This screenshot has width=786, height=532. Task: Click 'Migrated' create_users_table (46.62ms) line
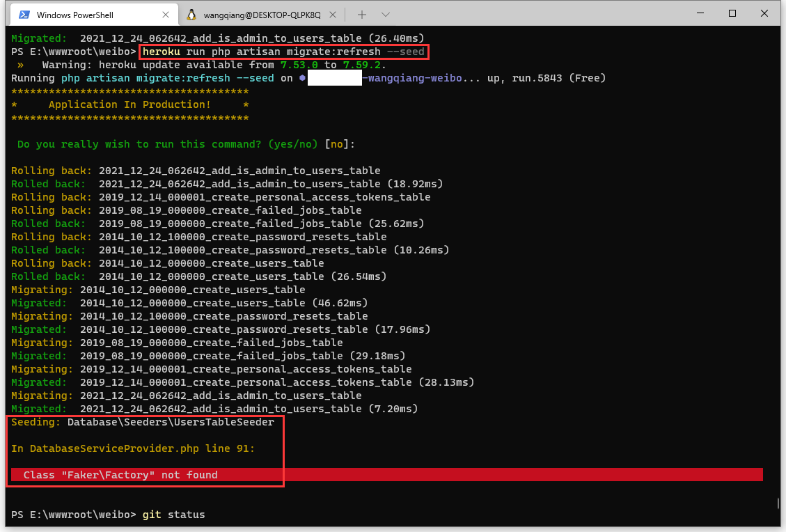(189, 303)
